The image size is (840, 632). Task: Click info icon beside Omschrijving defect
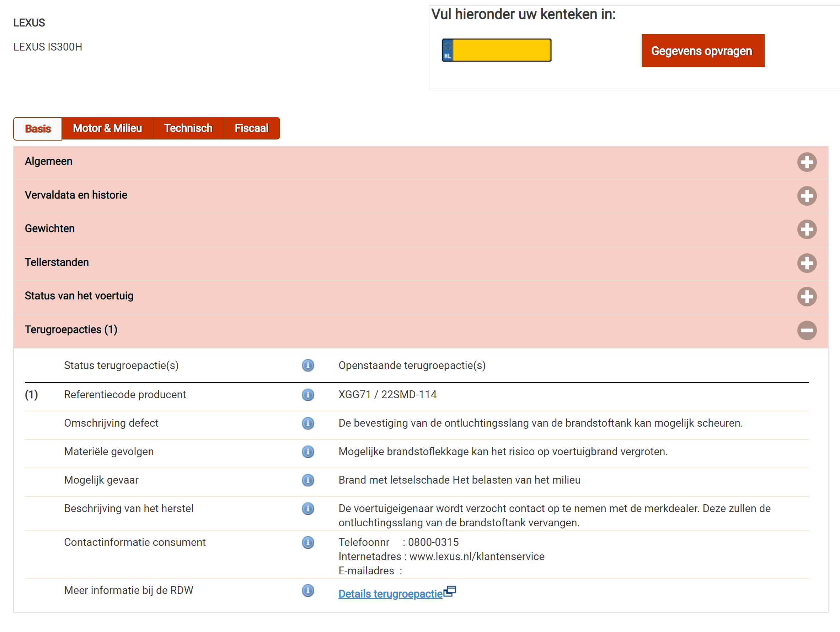(x=307, y=423)
